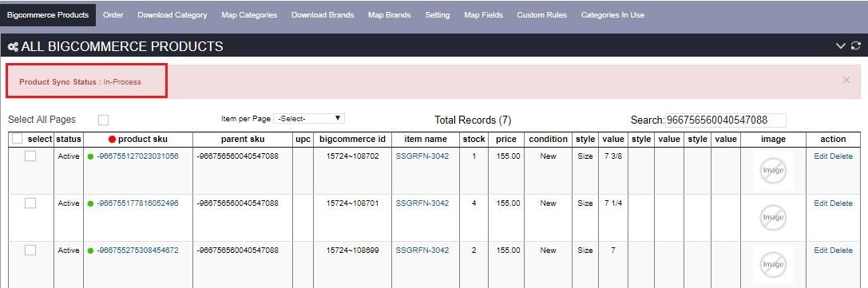The image size is (868, 288).
Task: Open the Setting tab
Action: tap(438, 15)
